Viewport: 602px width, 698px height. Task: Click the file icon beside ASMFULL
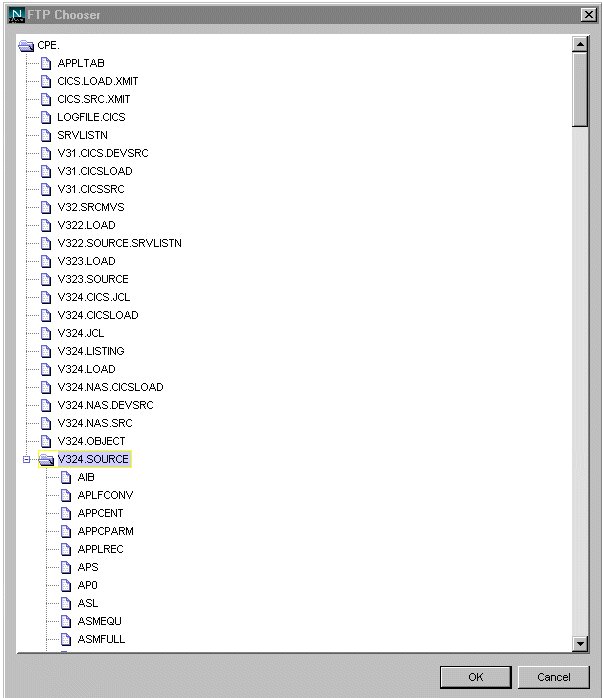coord(66,639)
